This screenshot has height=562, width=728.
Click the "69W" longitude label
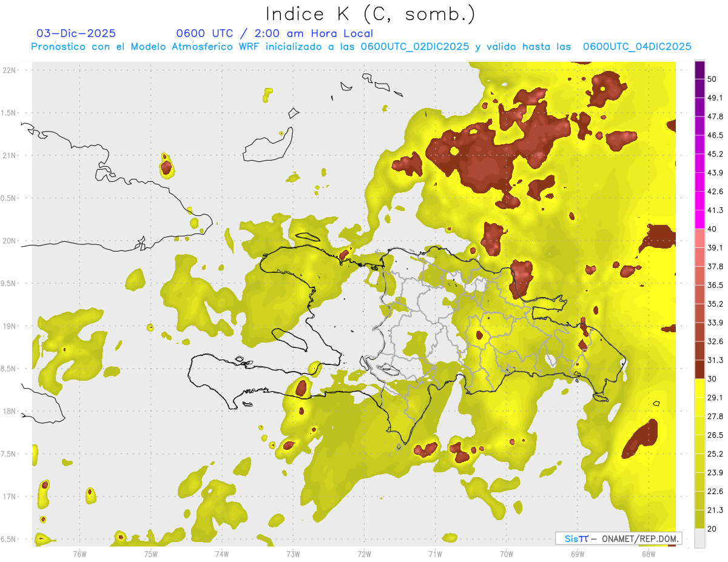click(578, 554)
